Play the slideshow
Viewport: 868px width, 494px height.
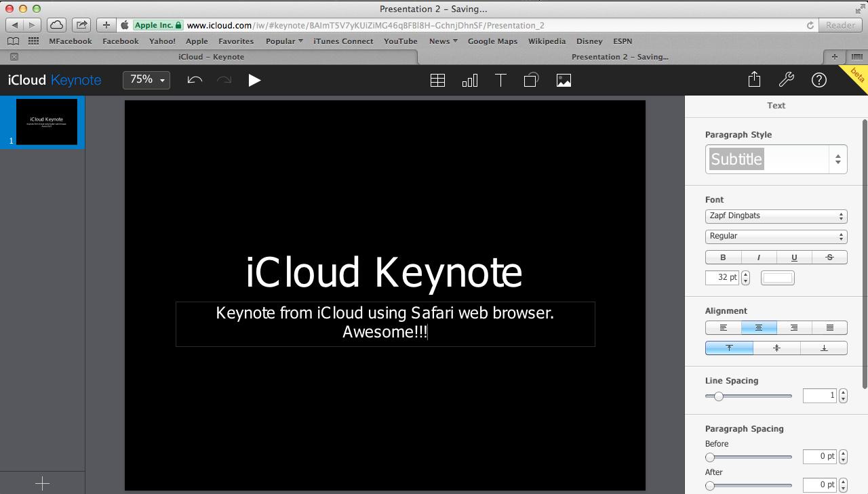254,80
